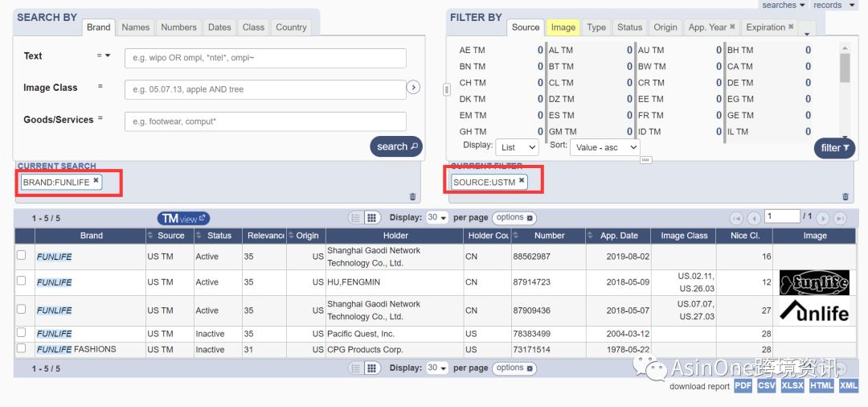The image size is (868, 407).
Task: Open the Sort Value - asc dropdown
Action: click(x=604, y=147)
